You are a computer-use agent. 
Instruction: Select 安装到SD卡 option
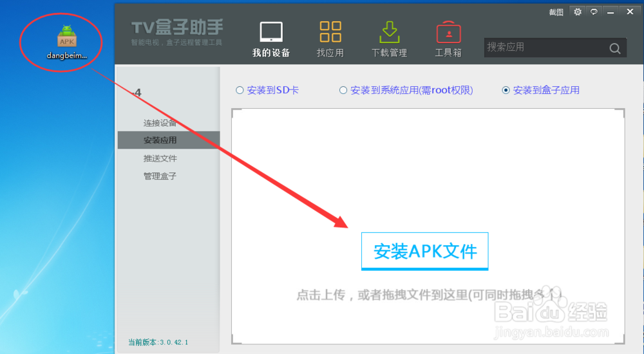point(267,90)
